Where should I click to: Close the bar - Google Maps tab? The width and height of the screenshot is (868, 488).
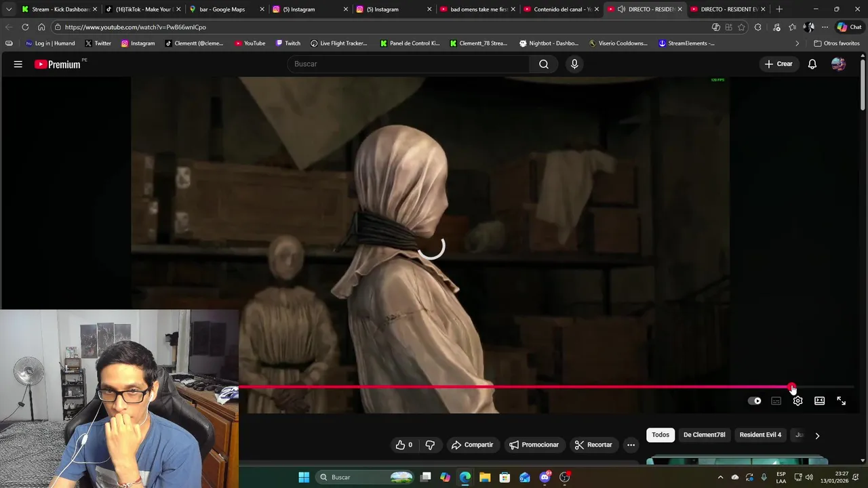point(262,9)
